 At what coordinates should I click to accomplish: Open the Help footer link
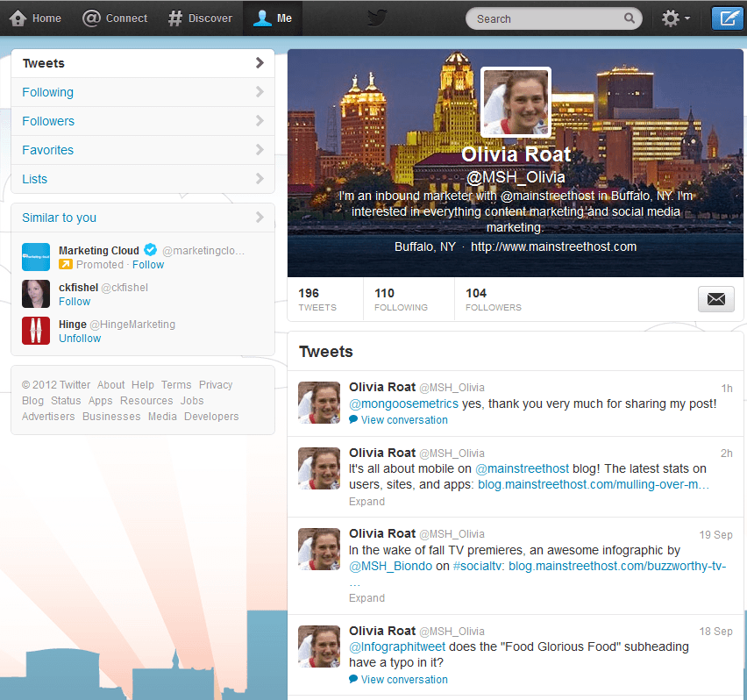pos(142,384)
